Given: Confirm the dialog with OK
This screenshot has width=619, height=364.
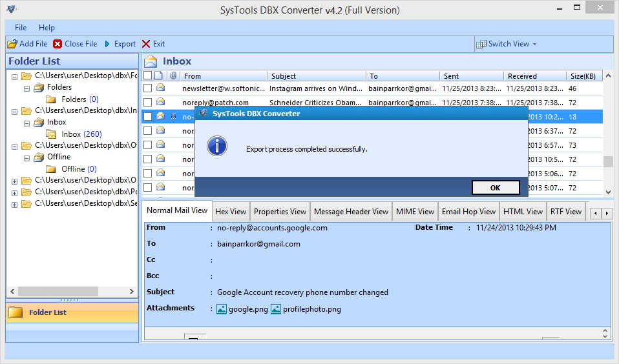Looking at the screenshot, I should pos(496,188).
